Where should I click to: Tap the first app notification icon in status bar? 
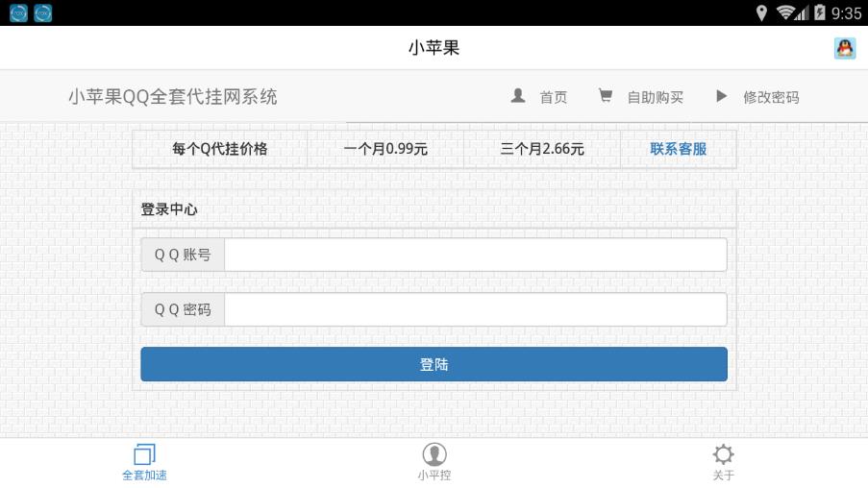click(x=18, y=12)
